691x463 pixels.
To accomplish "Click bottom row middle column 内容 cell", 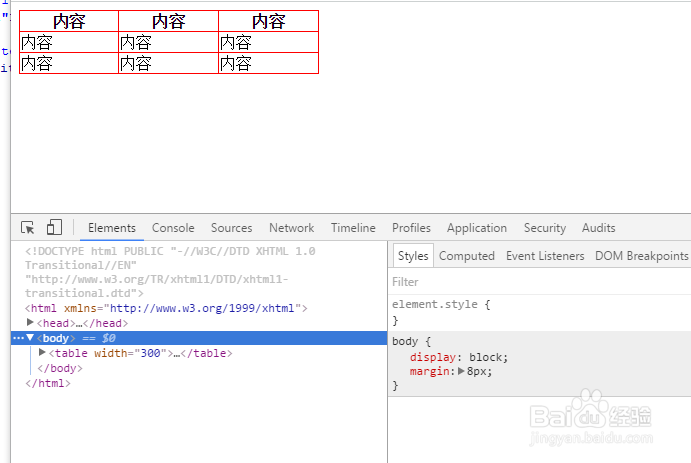I will pyautogui.click(x=168, y=63).
